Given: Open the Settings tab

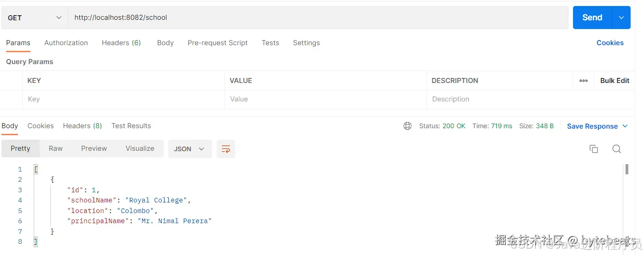Looking at the screenshot, I should (306, 43).
